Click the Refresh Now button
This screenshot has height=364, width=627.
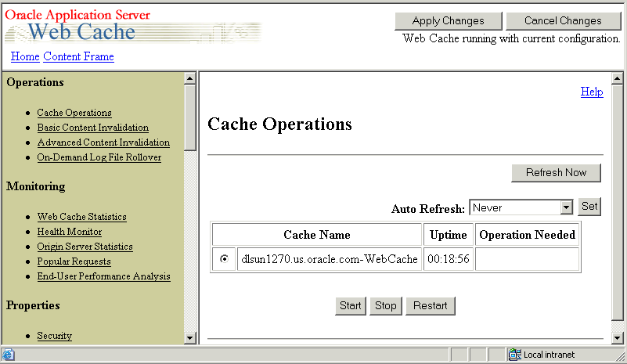[556, 173]
